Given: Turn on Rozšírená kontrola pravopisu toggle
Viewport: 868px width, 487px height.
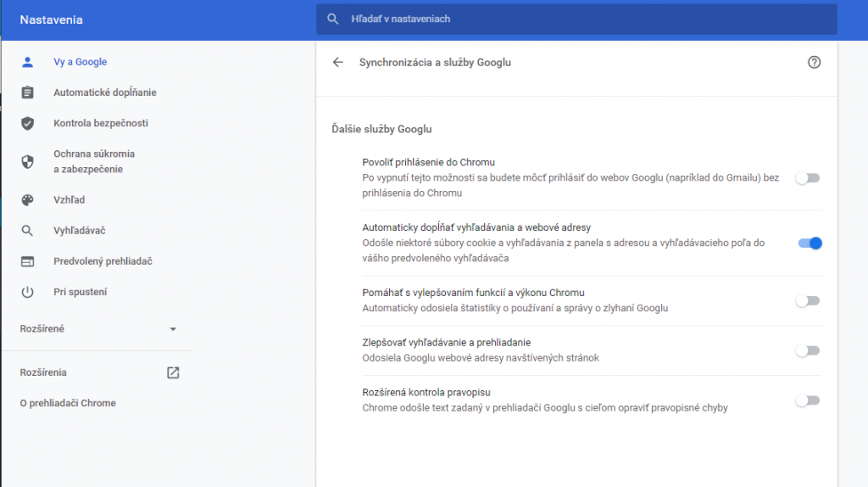Looking at the screenshot, I should pos(808,400).
